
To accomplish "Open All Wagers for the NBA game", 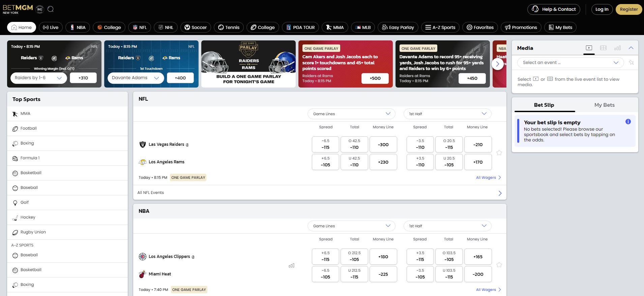I will click(489, 290).
